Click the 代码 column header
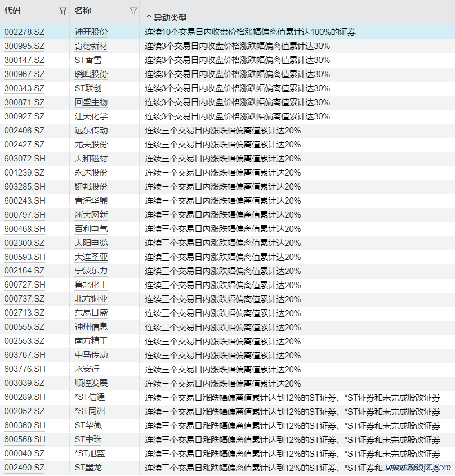This screenshot has width=455, height=476. (12, 11)
